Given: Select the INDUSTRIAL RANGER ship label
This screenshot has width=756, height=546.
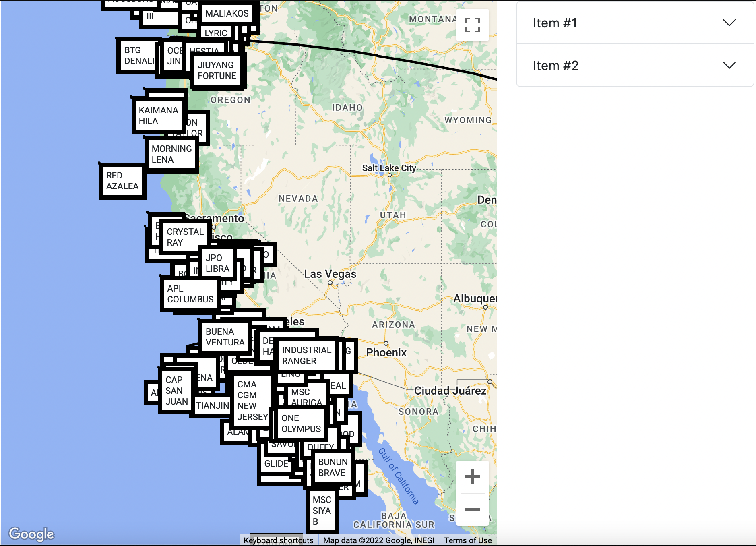Looking at the screenshot, I should point(307,356).
